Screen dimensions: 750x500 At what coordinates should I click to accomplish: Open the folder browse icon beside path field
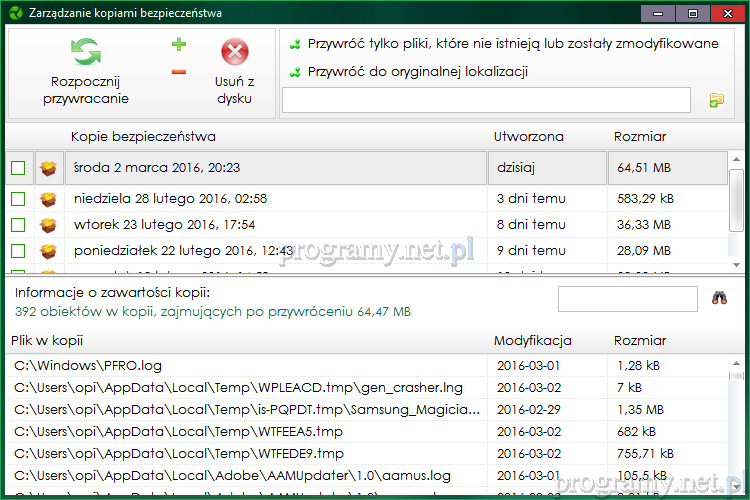click(x=716, y=100)
